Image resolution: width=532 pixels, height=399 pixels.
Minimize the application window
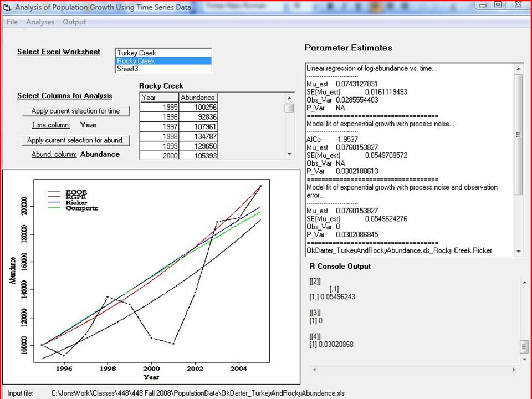pyautogui.click(x=483, y=5)
